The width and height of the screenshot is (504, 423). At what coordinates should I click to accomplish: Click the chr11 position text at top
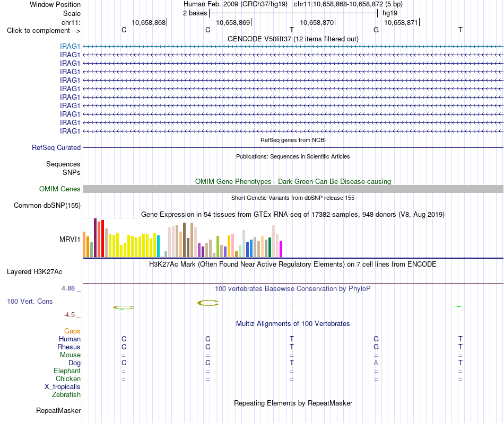coord(348,4)
